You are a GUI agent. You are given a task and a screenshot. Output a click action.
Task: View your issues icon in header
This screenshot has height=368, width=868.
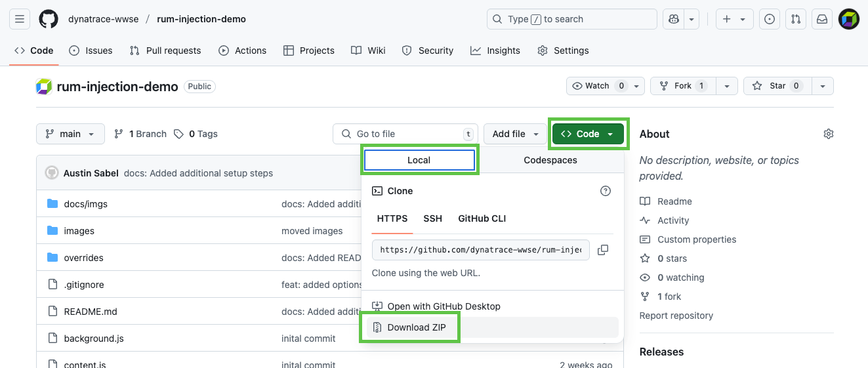[x=770, y=19]
